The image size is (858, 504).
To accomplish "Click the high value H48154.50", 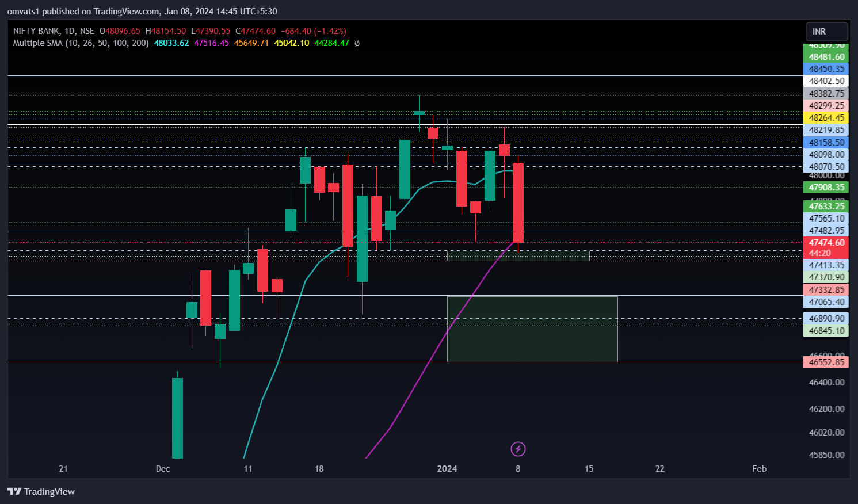I will tap(166, 31).
